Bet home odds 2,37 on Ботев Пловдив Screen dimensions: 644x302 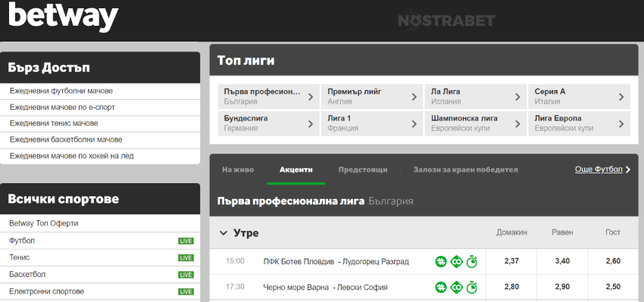511,261
